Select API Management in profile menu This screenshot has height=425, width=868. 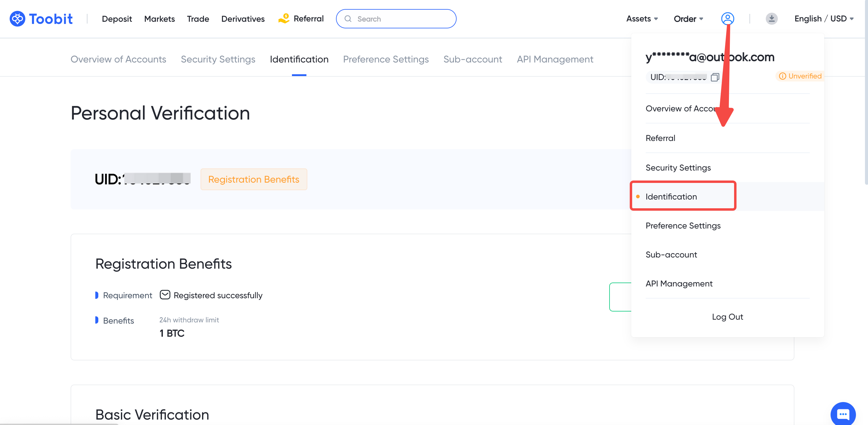coord(727,284)
